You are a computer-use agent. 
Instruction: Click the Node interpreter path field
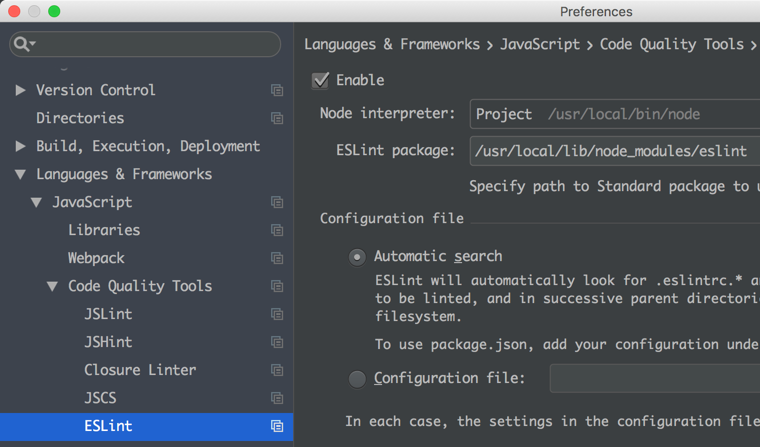click(x=614, y=114)
